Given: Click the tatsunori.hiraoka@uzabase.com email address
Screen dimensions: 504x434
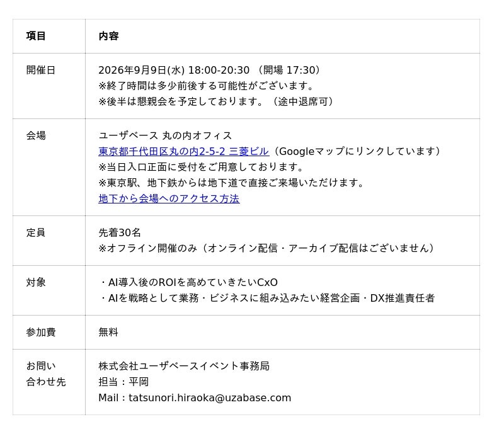Looking at the screenshot, I should pos(210,398).
